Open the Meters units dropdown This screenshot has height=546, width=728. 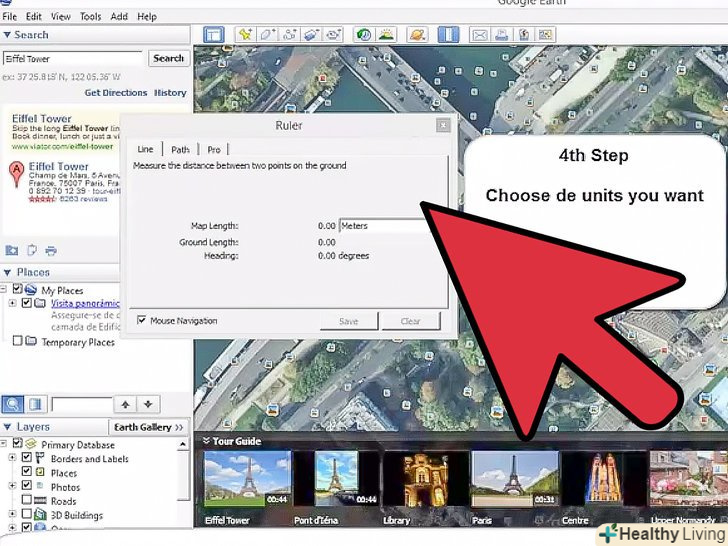click(383, 226)
